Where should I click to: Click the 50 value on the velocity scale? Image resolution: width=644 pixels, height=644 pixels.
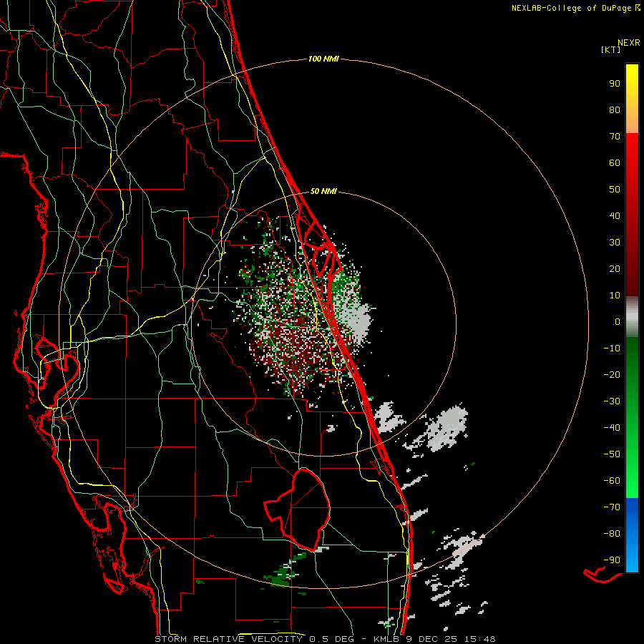615,190
